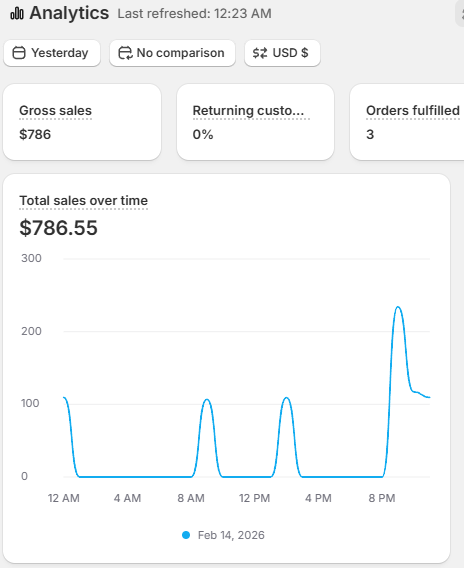Open the Yesterday date range picker

coord(52,53)
